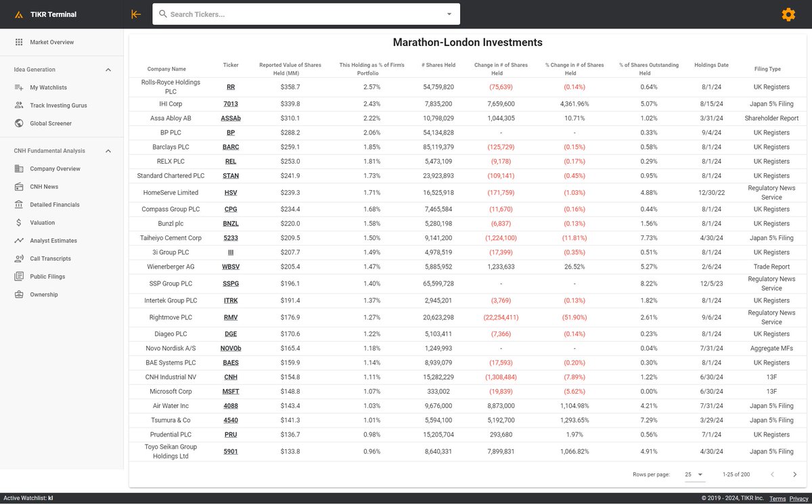The image size is (812, 504).
Task: Click in the Search Tickers field
Action: pos(306,14)
